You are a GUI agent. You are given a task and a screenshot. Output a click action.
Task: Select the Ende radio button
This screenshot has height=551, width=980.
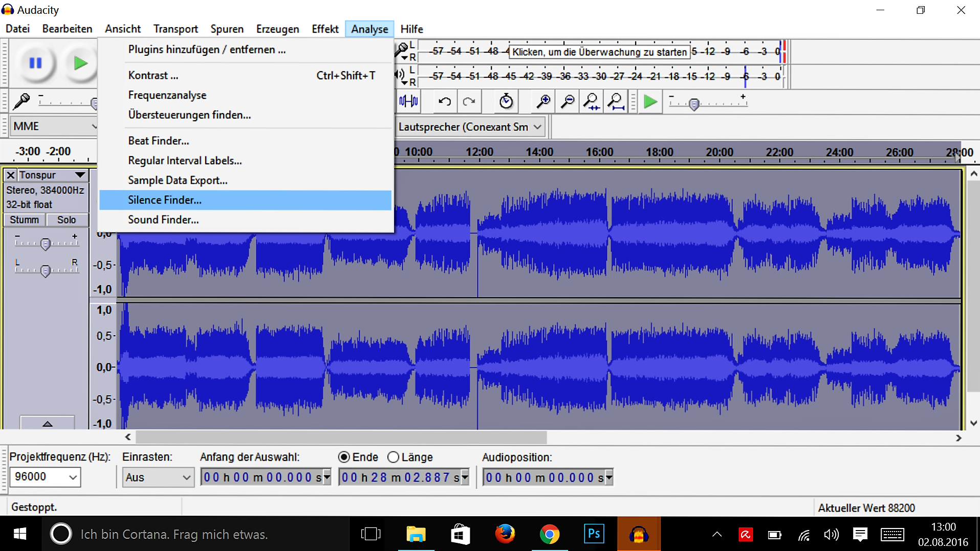click(x=344, y=457)
